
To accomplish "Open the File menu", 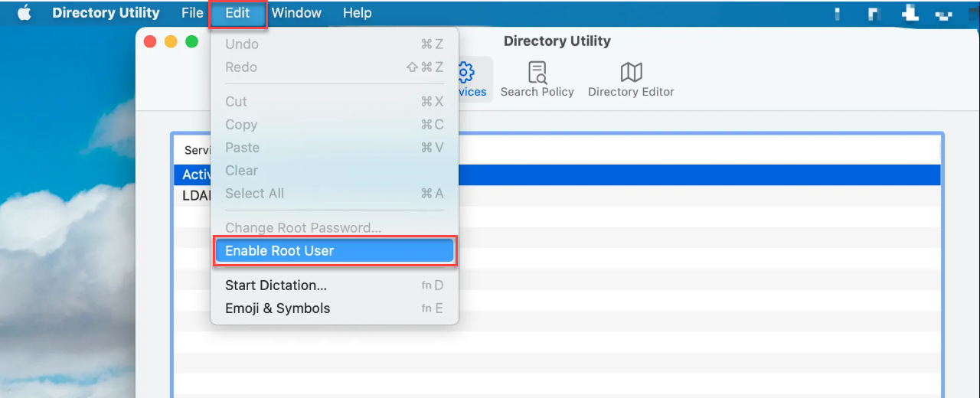I will (192, 13).
